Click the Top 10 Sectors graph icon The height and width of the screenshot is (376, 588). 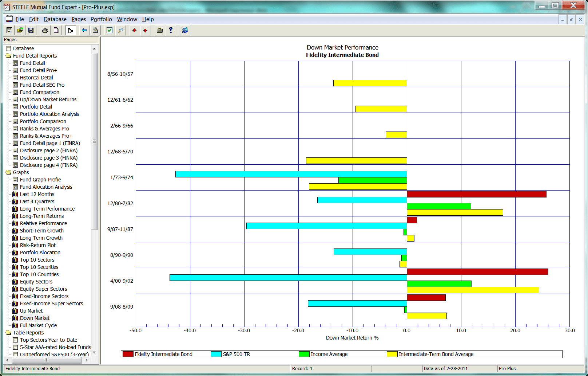pos(15,260)
